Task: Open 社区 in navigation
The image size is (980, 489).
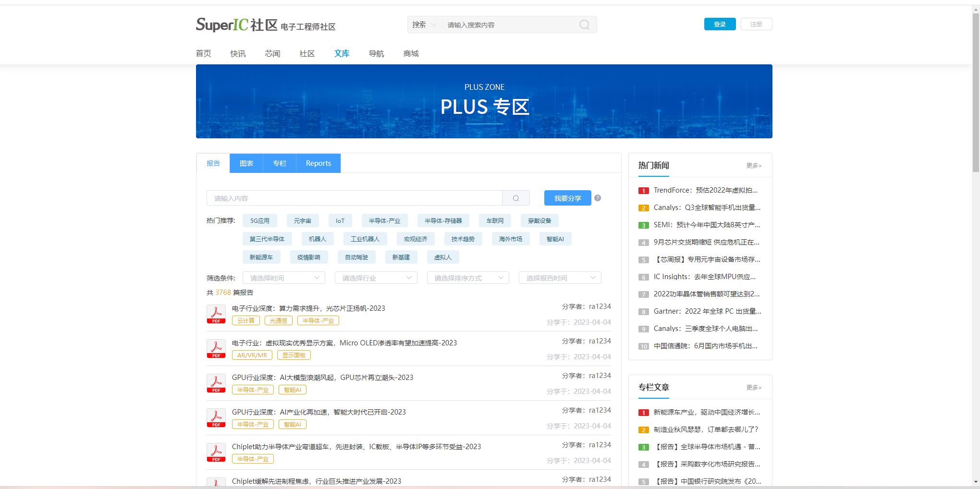Action: click(x=307, y=53)
